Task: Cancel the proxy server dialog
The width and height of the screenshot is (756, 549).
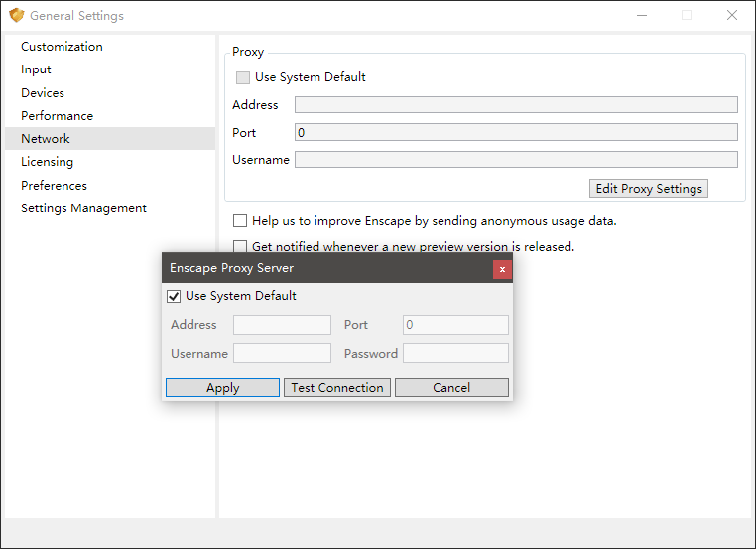Action: [451, 388]
